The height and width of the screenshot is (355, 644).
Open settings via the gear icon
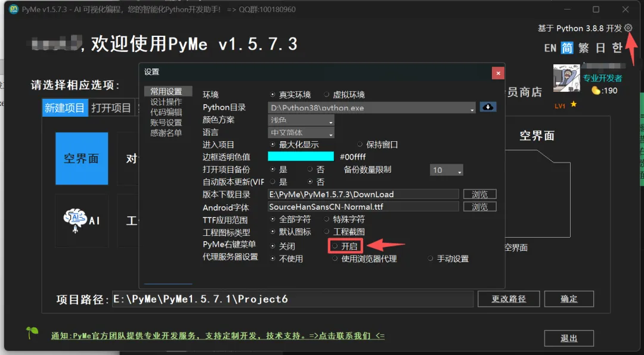628,28
